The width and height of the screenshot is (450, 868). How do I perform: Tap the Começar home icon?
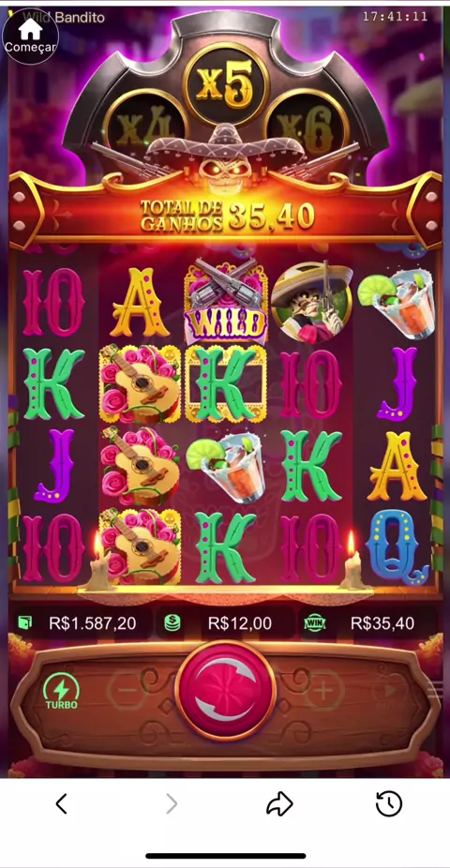tap(30, 36)
